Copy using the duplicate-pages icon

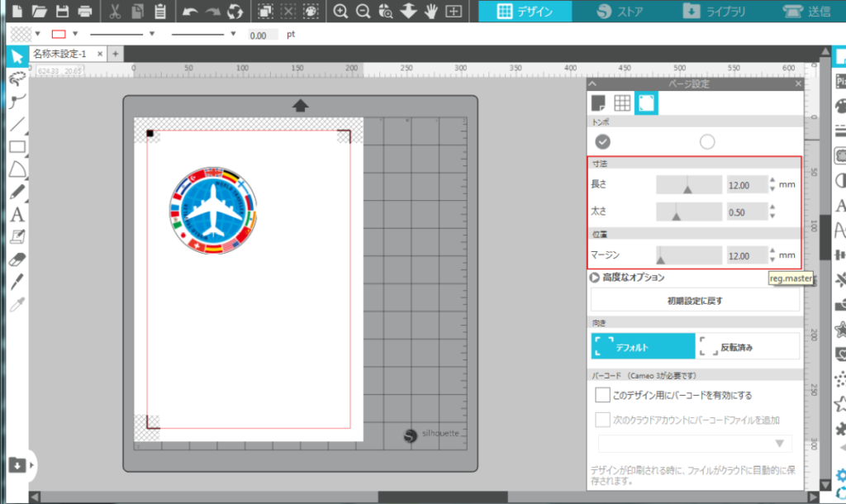(x=138, y=11)
